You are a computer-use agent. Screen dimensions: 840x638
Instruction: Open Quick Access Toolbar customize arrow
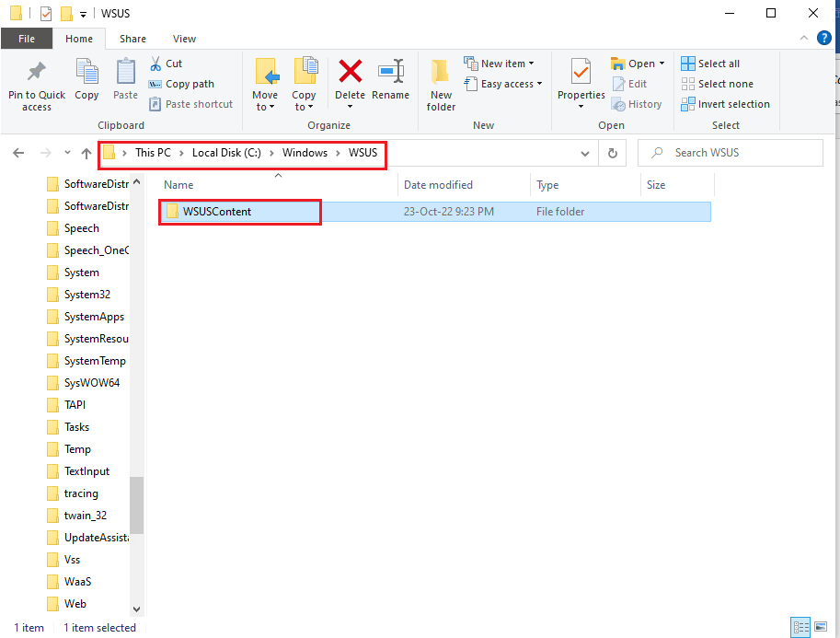pyautogui.click(x=83, y=15)
